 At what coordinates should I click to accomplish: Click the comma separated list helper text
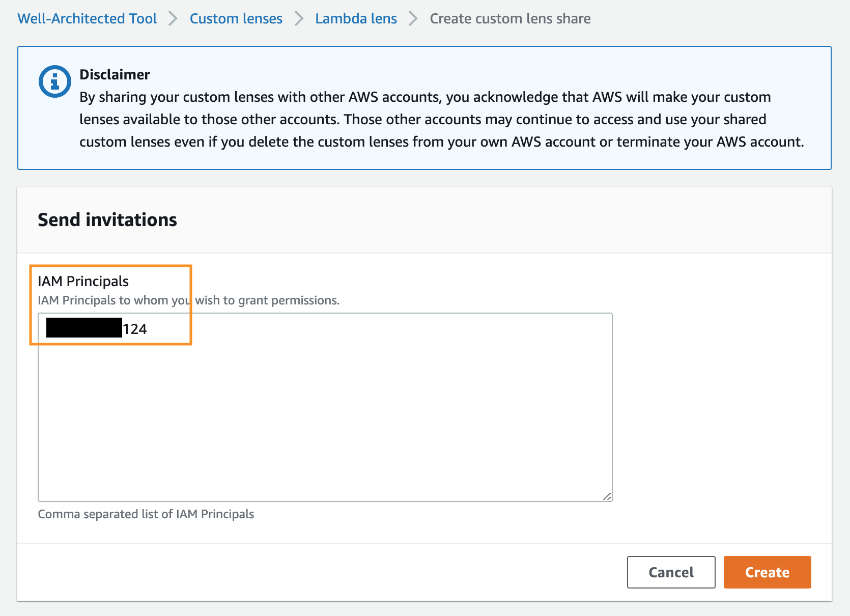tap(146, 514)
